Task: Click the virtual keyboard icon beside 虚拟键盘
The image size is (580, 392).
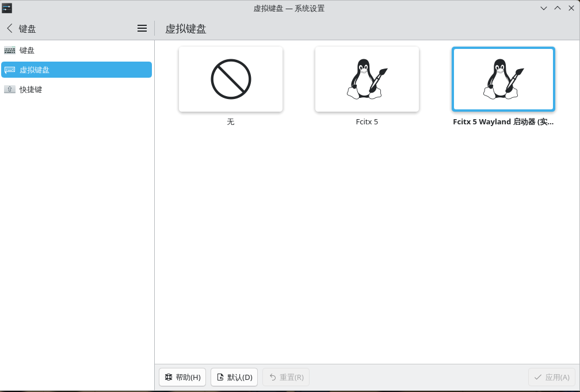Action: [10, 70]
